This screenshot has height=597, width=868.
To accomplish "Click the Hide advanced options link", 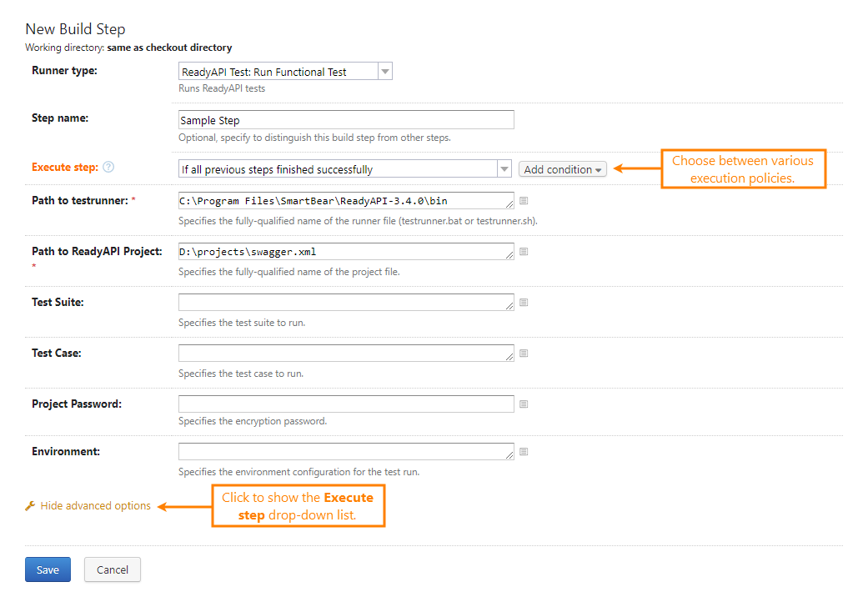I will tap(94, 505).
